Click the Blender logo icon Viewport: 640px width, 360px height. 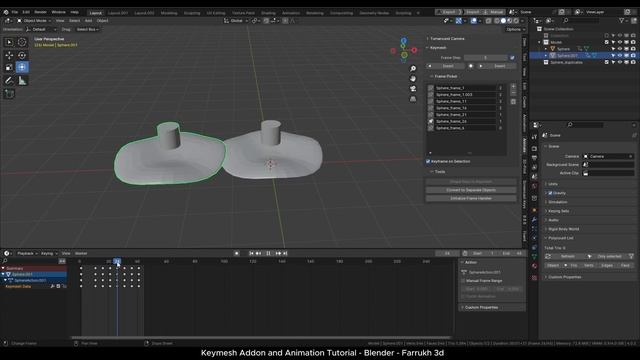pos(6,12)
